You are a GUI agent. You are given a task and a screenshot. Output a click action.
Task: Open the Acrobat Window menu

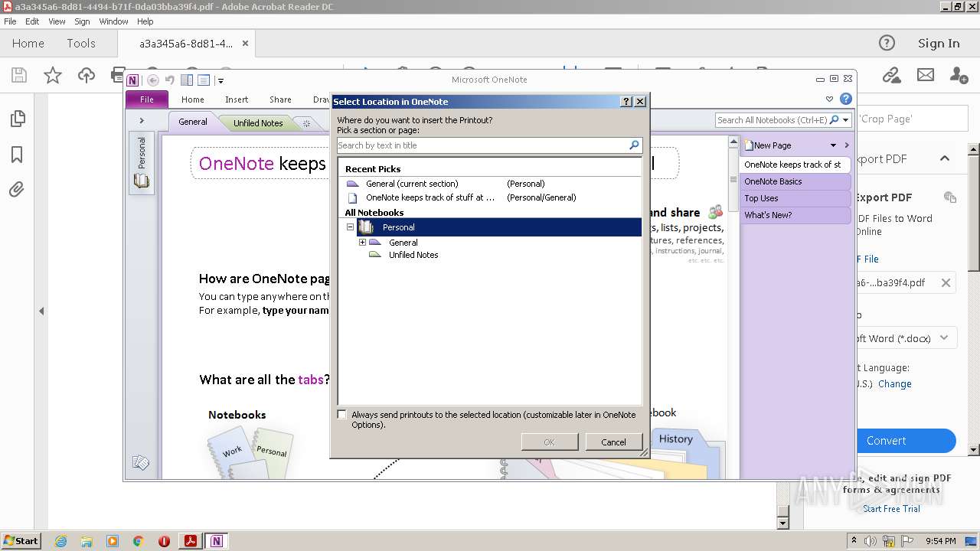(113, 21)
